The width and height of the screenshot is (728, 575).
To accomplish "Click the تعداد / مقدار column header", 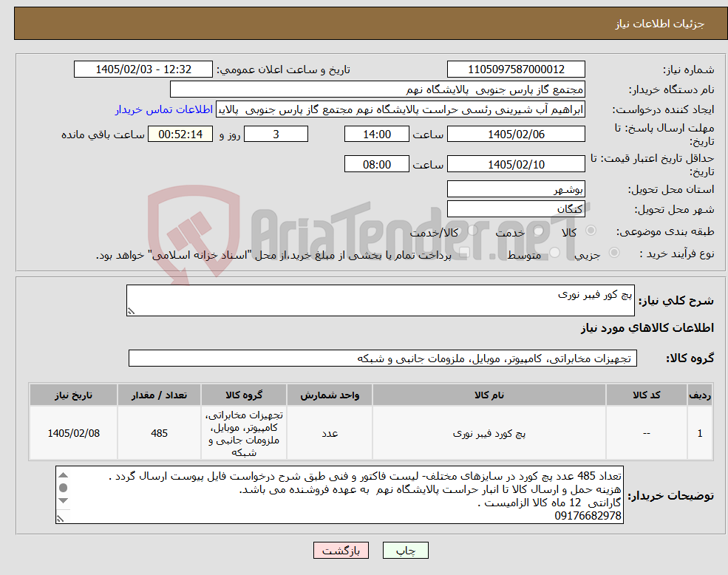I will [x=159, y=395].
